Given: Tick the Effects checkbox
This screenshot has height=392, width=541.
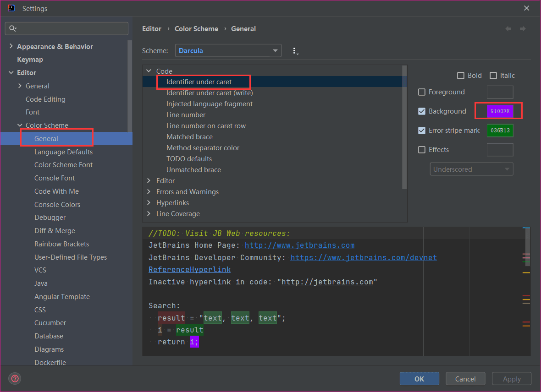Looking at the screenshot, I should (422, 150).
